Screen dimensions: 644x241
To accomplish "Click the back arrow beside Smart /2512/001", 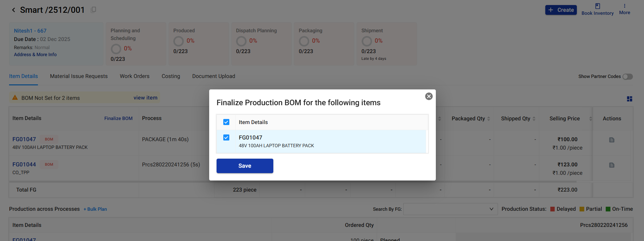I will click(13, 10).
